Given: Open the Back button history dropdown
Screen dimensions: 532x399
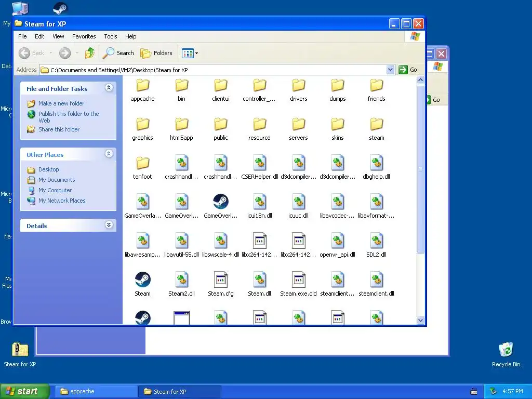Looking at the screenshot, I should [x=51, y=53].
